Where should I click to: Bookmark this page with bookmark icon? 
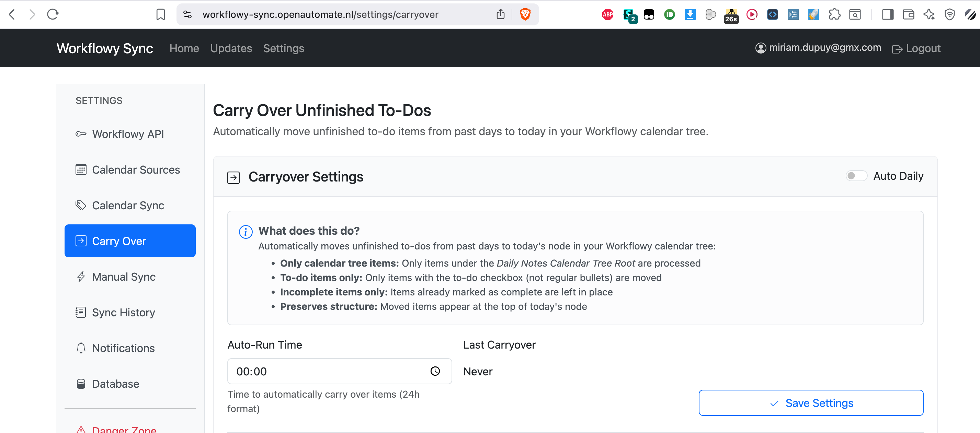(x=161, y=14)
